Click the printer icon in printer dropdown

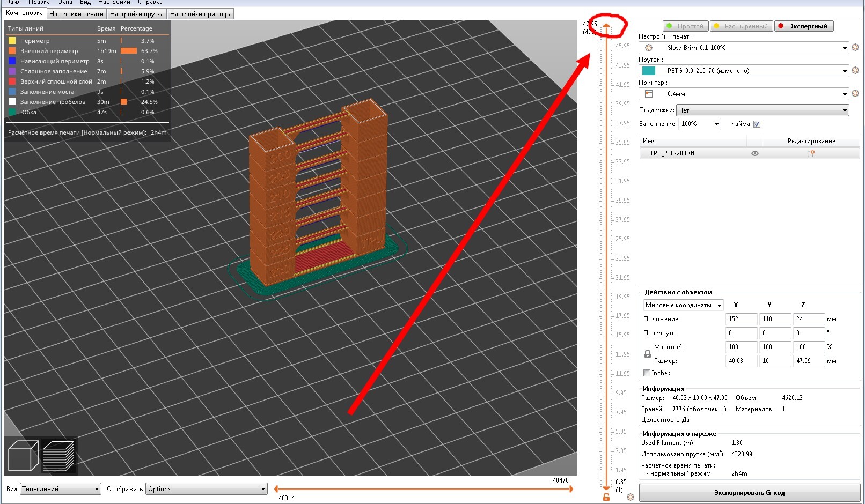[649, 94]
